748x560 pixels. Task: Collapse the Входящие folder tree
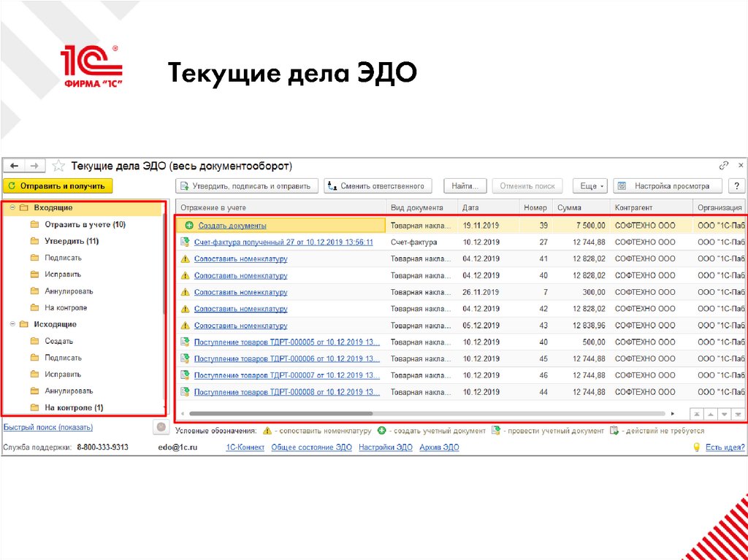tap(12, 208)
